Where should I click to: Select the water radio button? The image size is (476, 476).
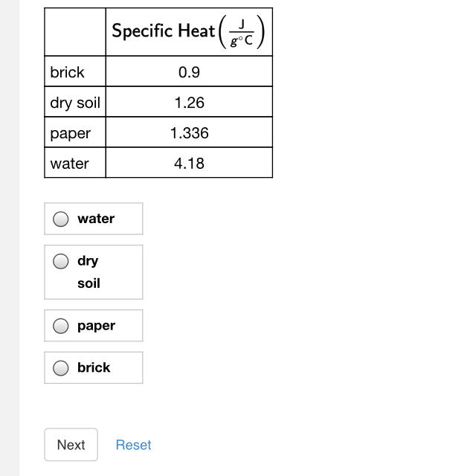coord(62,219)
